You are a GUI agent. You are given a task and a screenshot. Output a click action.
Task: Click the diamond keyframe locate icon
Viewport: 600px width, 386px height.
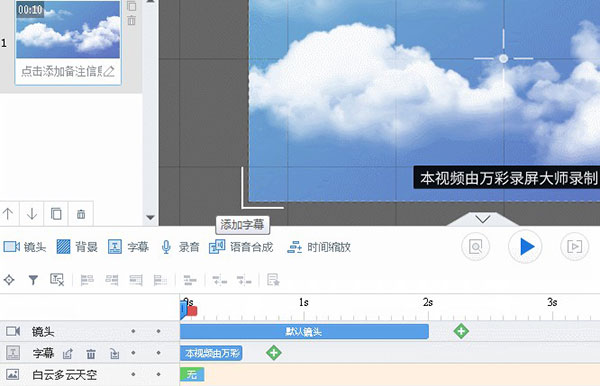pyautogui.click(x=9, y=280)
